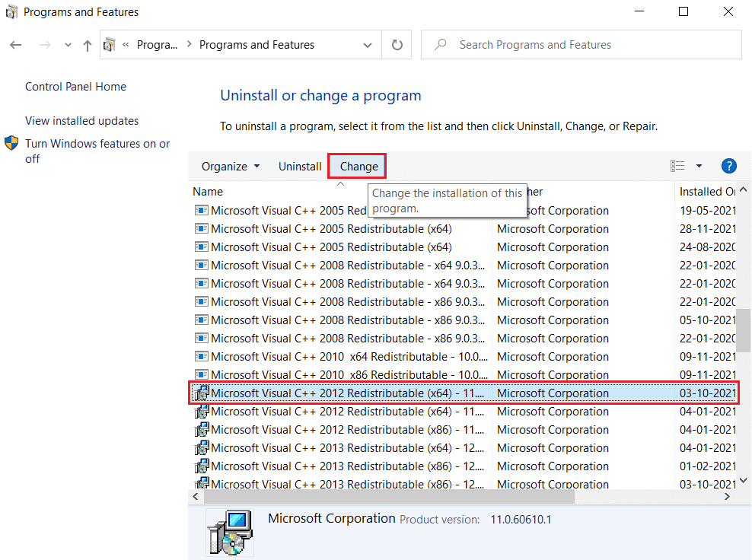This screenshot has width=752, height=560.
Task: Click icon of selected Visual C++ 2012 (x64) row
Action: [202, 393]
